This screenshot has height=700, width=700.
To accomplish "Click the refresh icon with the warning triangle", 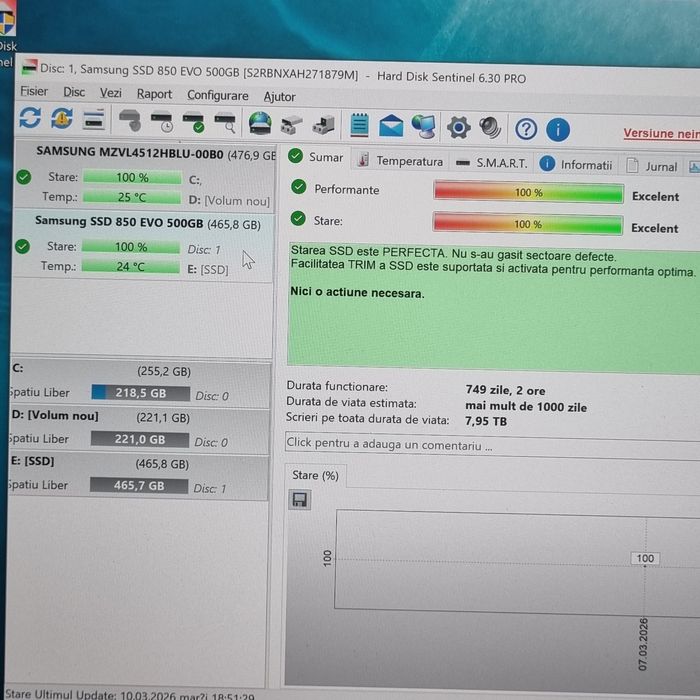I will [62, 118].
